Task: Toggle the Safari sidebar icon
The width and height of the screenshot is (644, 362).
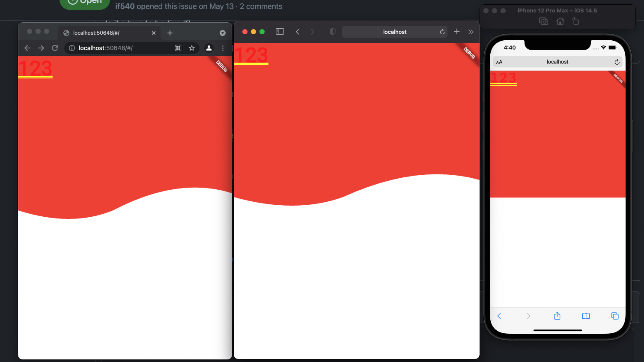Action: (x=280, y=31)
